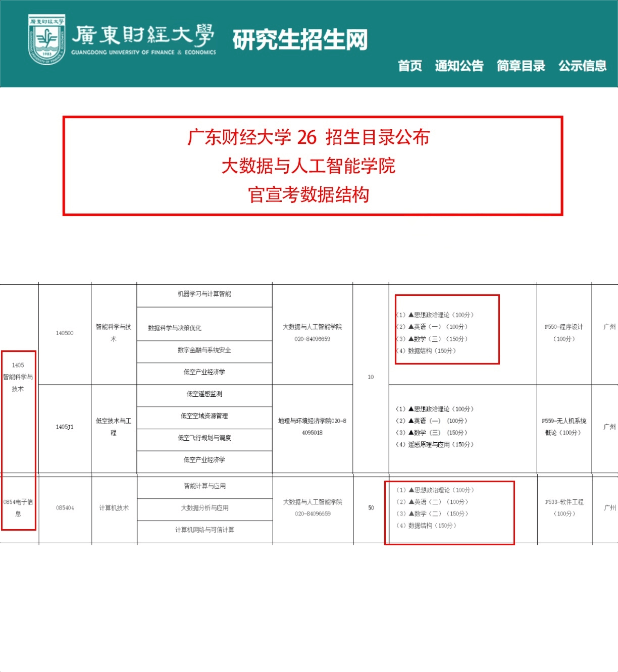This screenshot has height=672, width=618.
Task: Click the 085404 major code cell
Action: click(x=65, y=508)
